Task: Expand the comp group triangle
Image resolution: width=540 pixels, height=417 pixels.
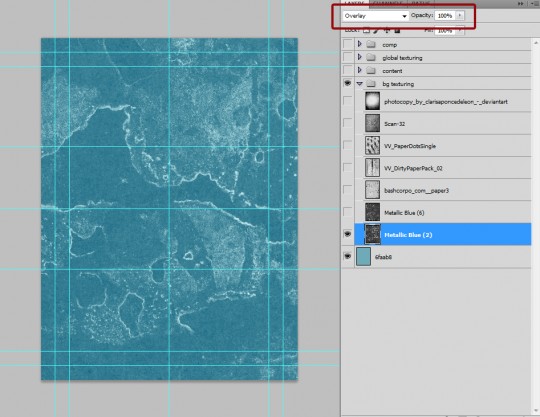Action: click(360, 44)
